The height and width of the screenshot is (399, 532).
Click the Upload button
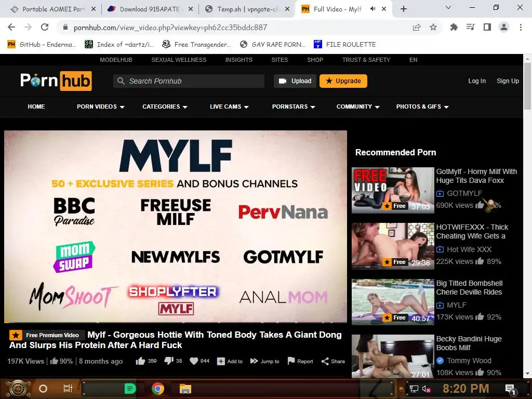[295, 81]
